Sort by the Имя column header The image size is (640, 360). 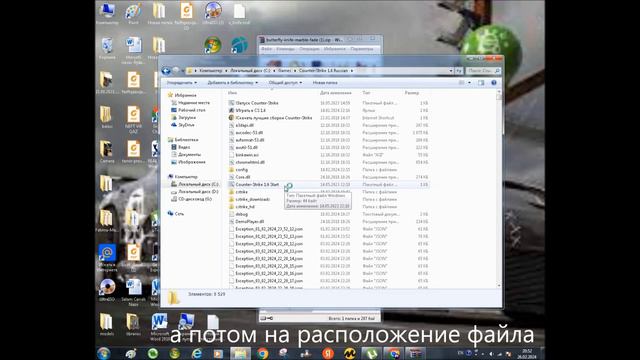[233, 93]
